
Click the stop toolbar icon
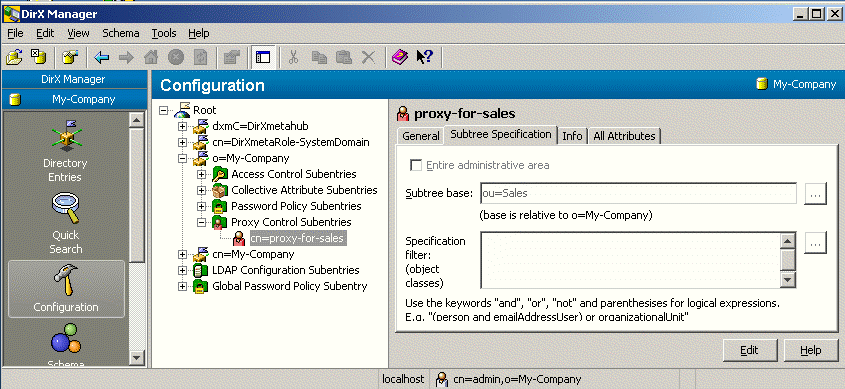click(x=176, y=57)
